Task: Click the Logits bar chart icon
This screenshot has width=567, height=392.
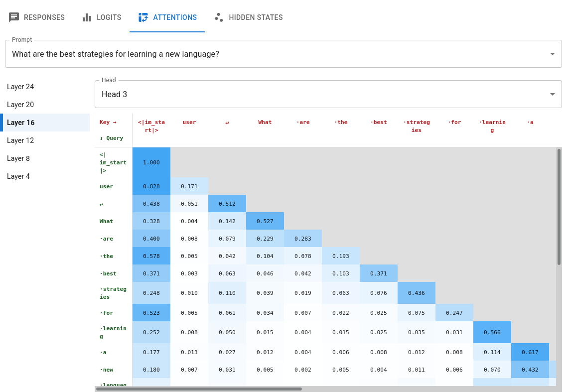Action: [x=87, y=17]
